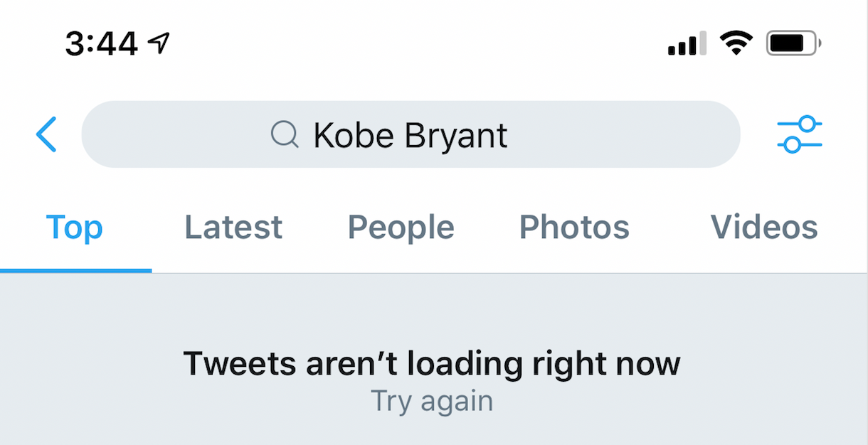Tap the cellular signal bars icon
The width and height of the screenshot is (868, 445).
point(687,44)
